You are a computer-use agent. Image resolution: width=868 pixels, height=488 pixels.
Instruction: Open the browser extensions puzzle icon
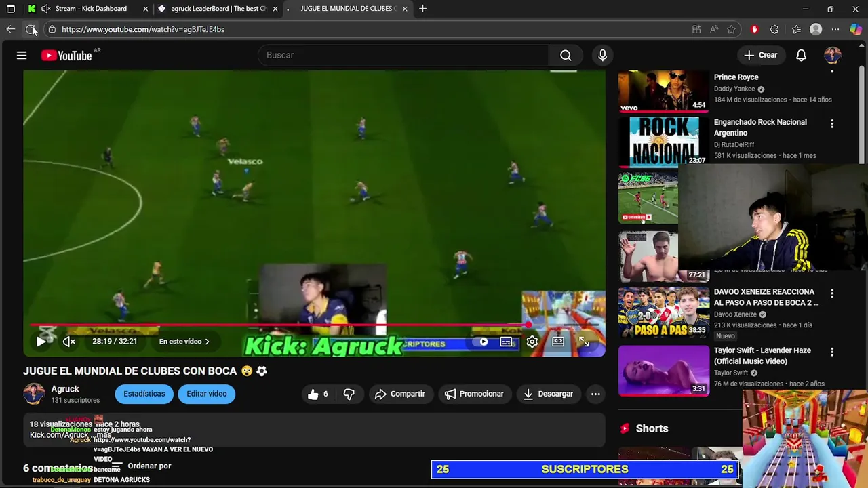tap(774, 29)
